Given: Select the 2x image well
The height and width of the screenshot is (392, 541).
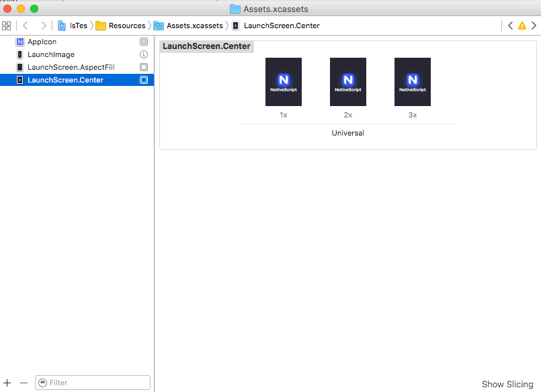Looking at the screenshot, I should [x=348, y=82].
